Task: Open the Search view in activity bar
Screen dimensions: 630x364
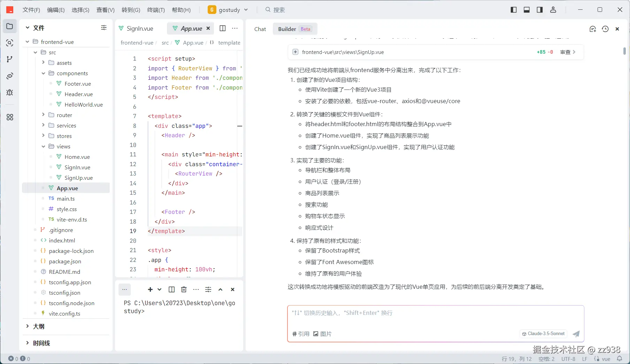Action: 10,43
